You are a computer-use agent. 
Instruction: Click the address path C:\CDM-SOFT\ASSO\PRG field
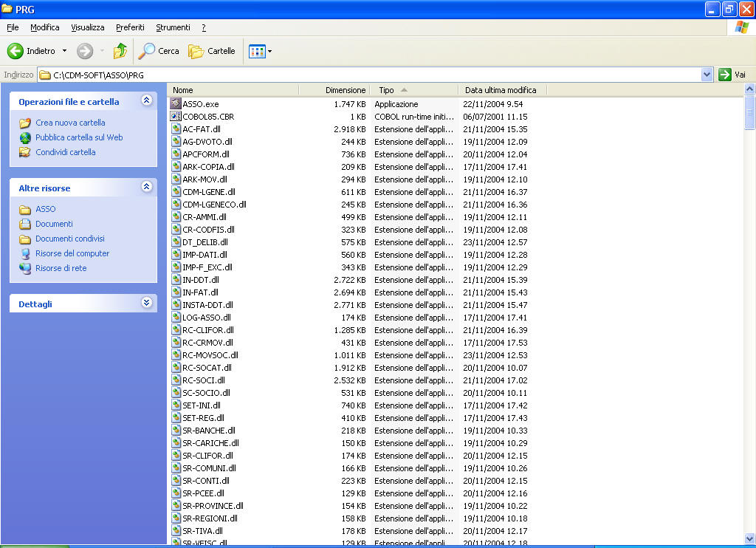[x=369, y=75]
